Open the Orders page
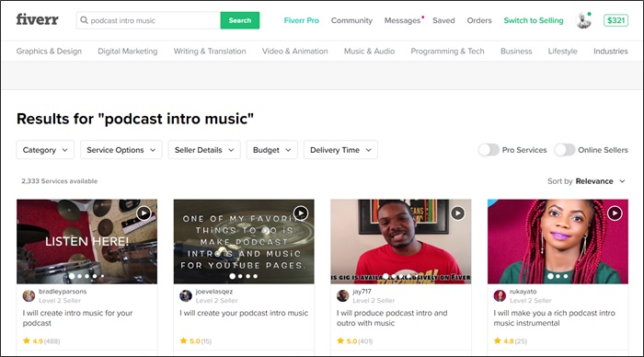The height and width of the screenshot is (357, 644). click(479, 20)
